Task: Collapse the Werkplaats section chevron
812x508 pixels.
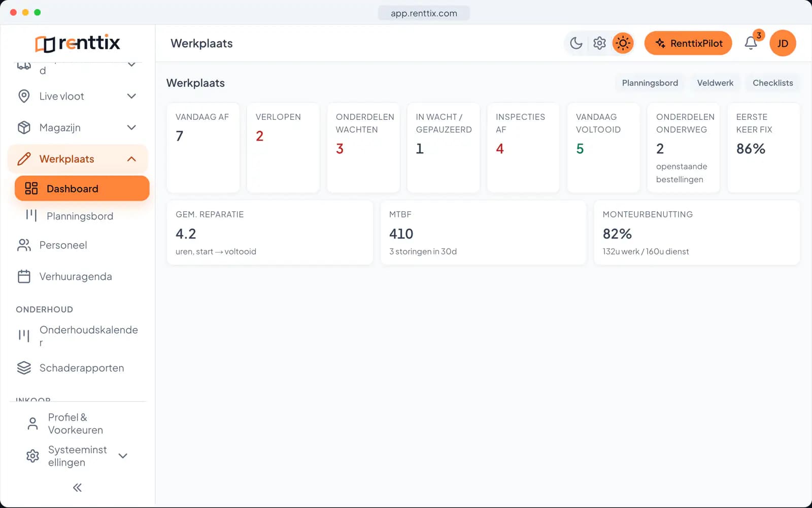Action: pyautogui.click(x=131, y=159)
